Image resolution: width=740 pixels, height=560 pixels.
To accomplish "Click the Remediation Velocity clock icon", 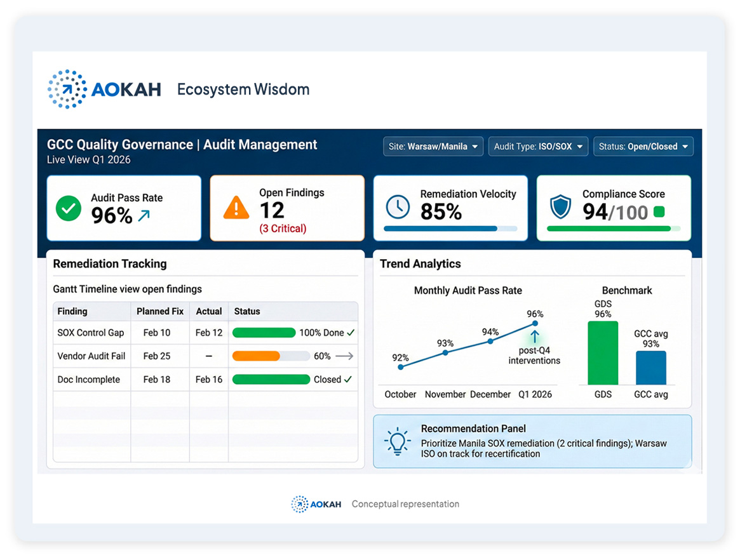I will tap(398, 206).
